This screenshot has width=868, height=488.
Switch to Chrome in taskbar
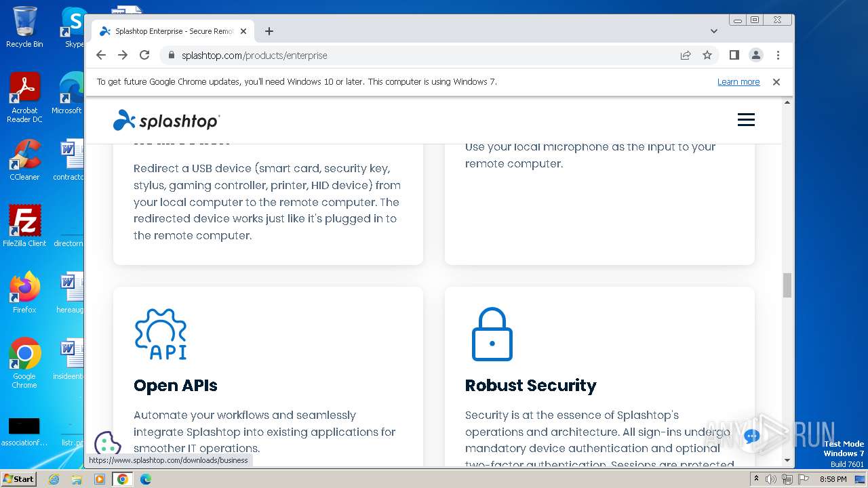click(123, 479)
